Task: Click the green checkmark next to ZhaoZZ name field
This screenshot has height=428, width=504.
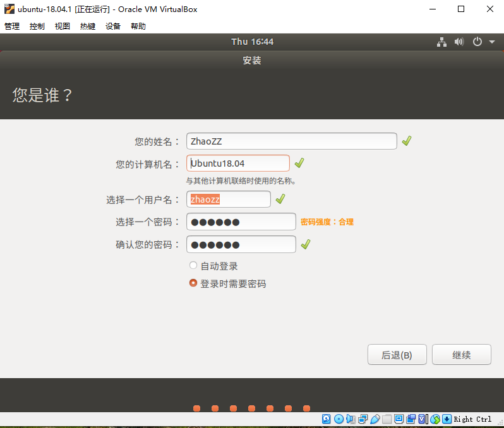Action: [407, 141]
